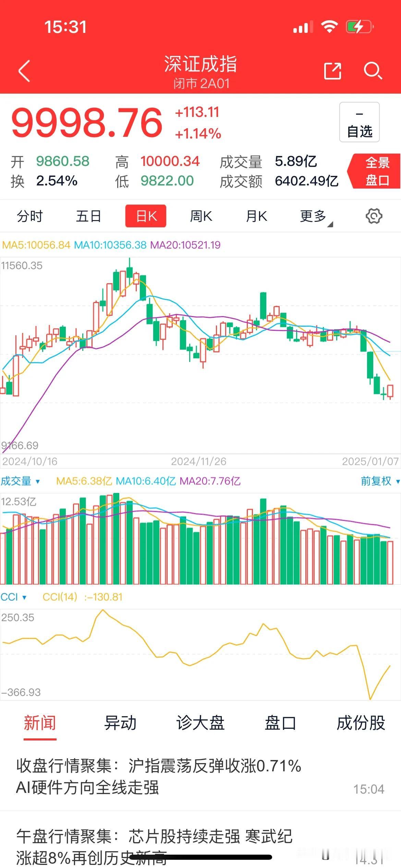Open the 前复权 adjustment dropdown
The height and width of the screenshot is (868, 401).
pos(380,481)
